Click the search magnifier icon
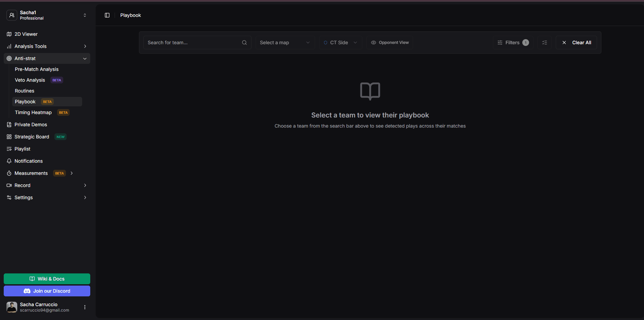644x320 pixels. coord(244,43)
